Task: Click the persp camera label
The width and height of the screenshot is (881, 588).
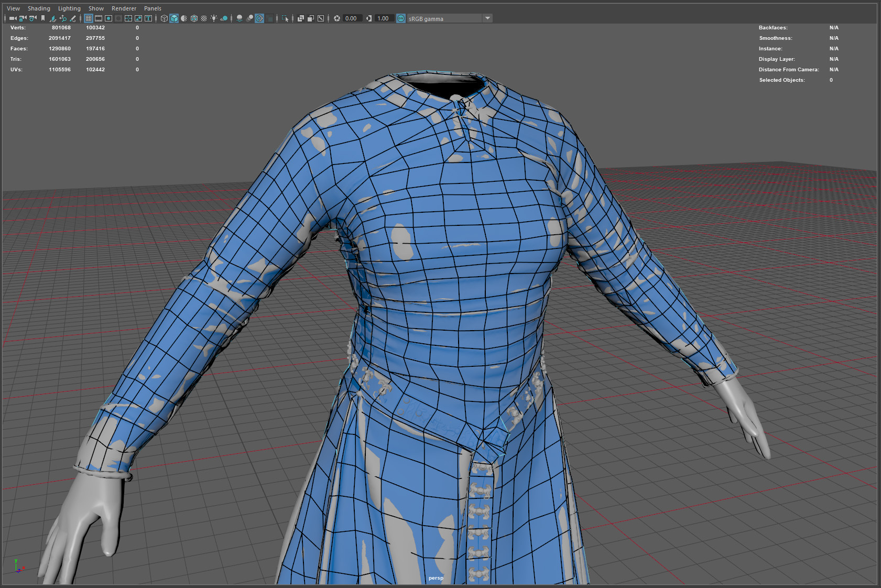Action: [x=436, y=578]
